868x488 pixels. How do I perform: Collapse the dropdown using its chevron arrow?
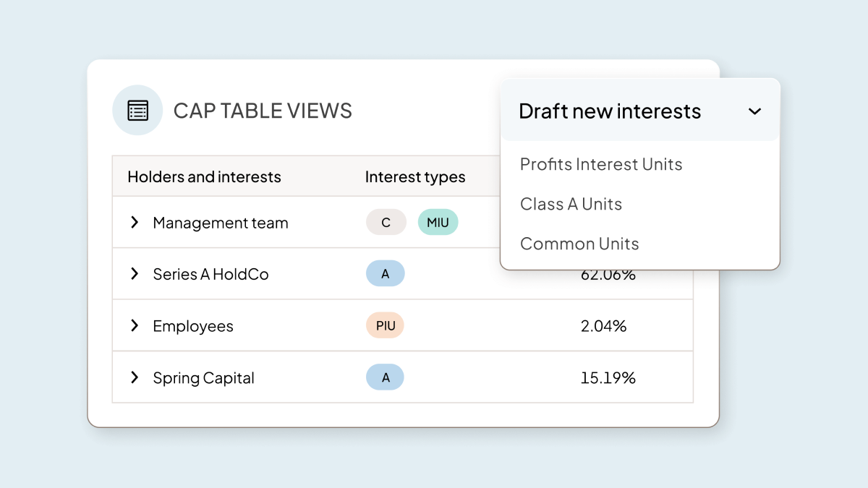(754, 111)
